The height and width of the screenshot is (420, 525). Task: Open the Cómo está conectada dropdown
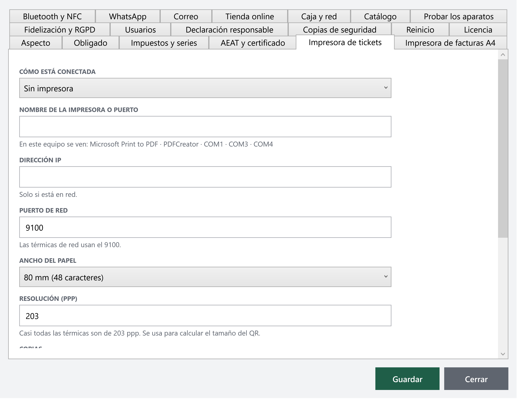205,88
